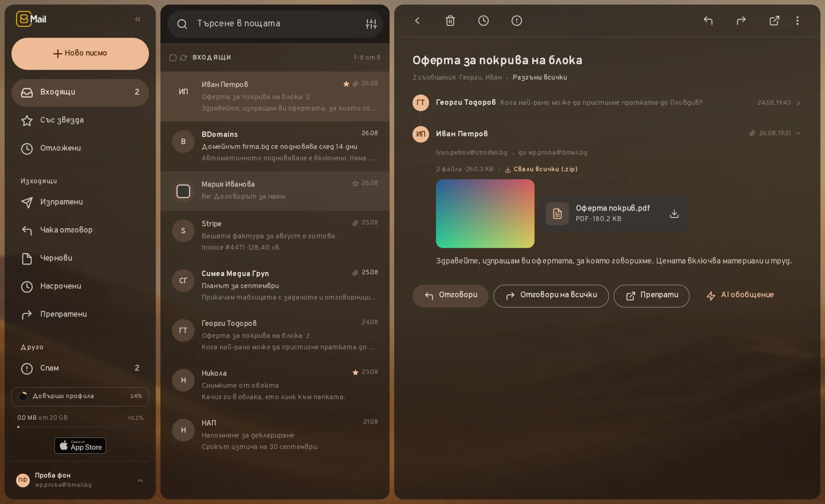Click the Отговори button
The height and width of the screenshot is (504, 825).
(x=450, y=295)
